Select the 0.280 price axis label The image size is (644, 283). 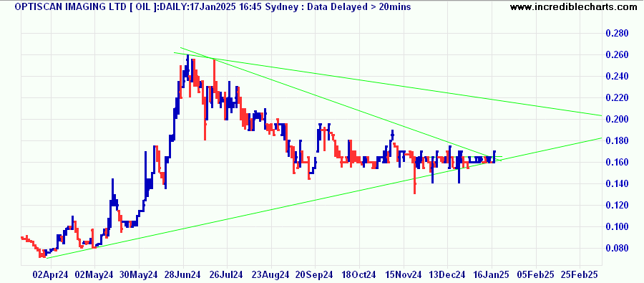(618, 34)
